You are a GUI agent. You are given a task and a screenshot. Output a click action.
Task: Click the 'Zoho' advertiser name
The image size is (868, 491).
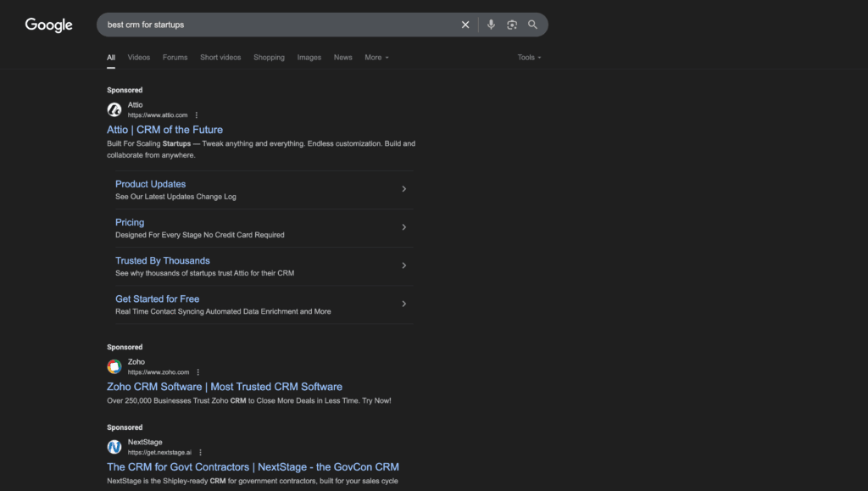pos(136,361)
